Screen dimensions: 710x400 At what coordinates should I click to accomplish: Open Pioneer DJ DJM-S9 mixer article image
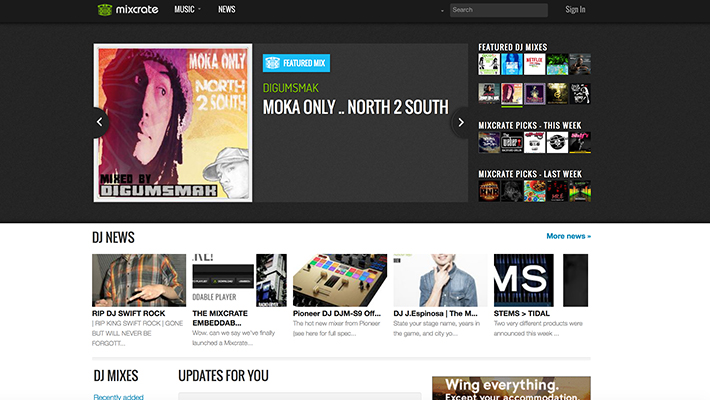pyautogui.click(x=339, y=279)
